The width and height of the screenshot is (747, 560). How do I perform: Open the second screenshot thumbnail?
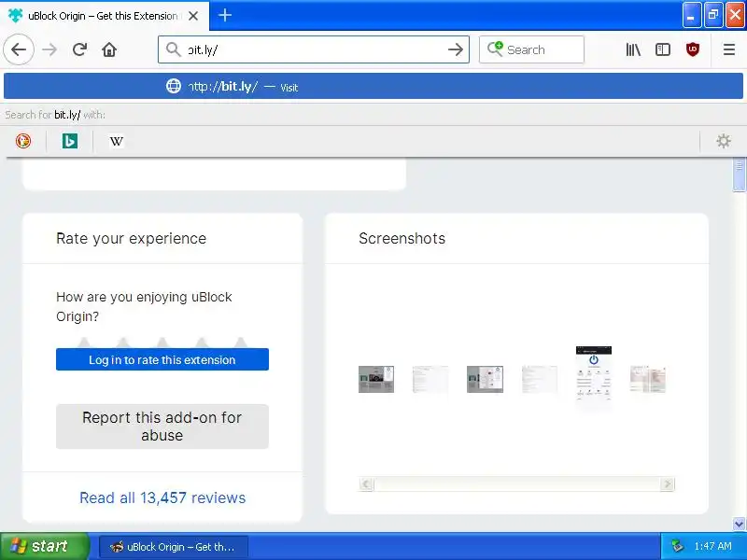[430, 379]
